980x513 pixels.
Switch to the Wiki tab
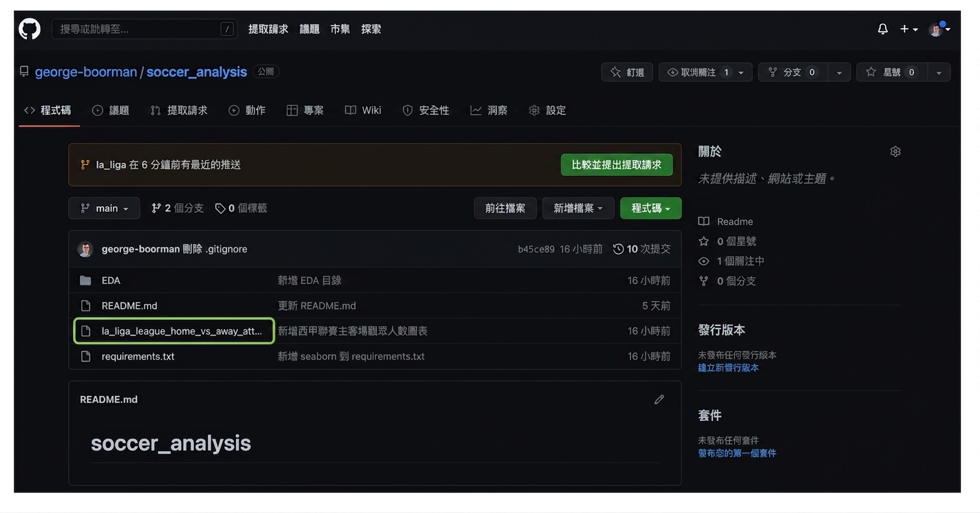(x=363, y=110)
